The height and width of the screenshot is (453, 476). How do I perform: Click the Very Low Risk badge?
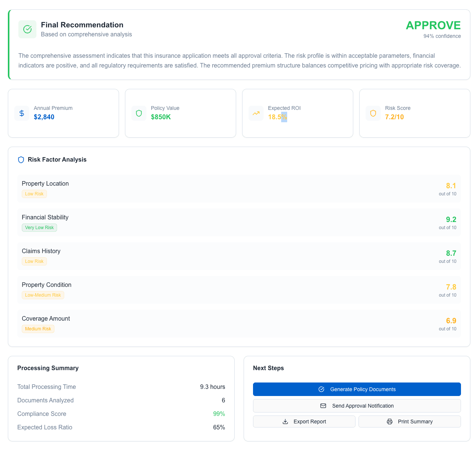[39, 228]
